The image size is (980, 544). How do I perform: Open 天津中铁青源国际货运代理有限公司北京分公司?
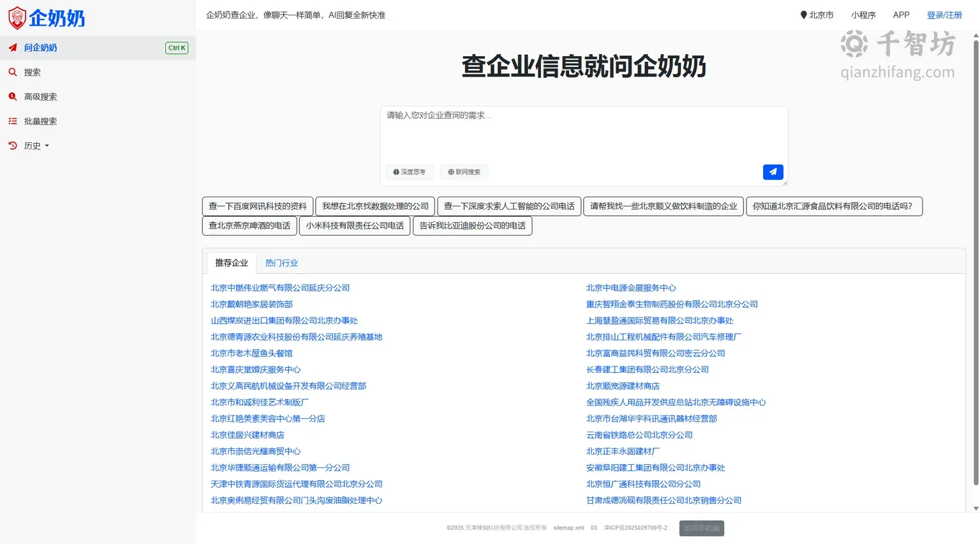tap(297, 484)
